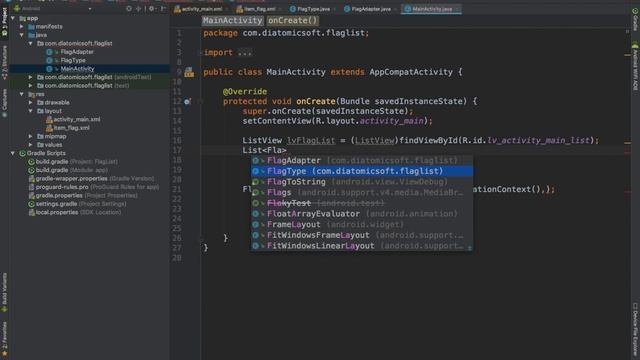Open activity_main.xml in the layout folder
The image size is (640, 360).
pyautogui.click(x=76, y=120)
